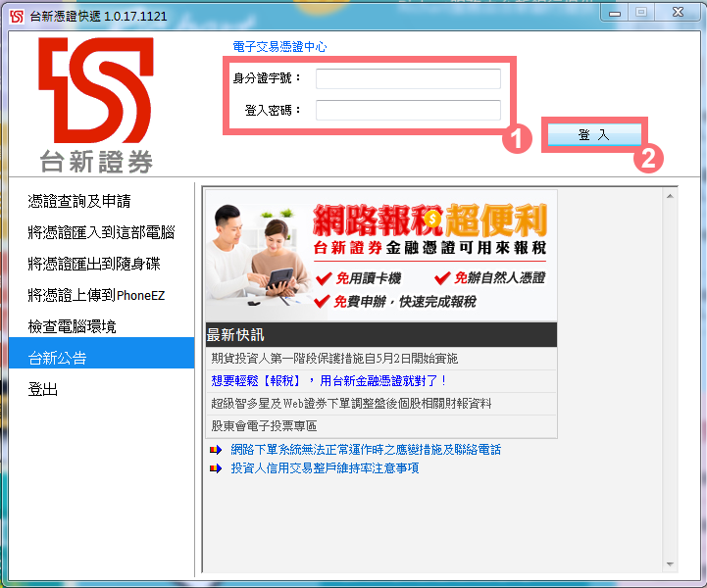Open link 投資人信用交易整戶維持率注意事項
Screen dimensions: 707x588
[x=325, y=468]
